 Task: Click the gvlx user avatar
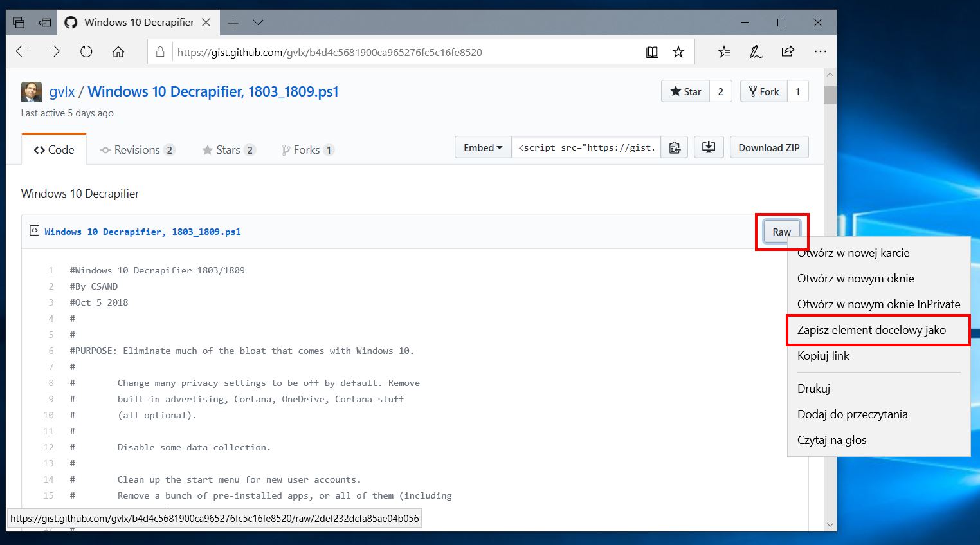coord(32,92)
